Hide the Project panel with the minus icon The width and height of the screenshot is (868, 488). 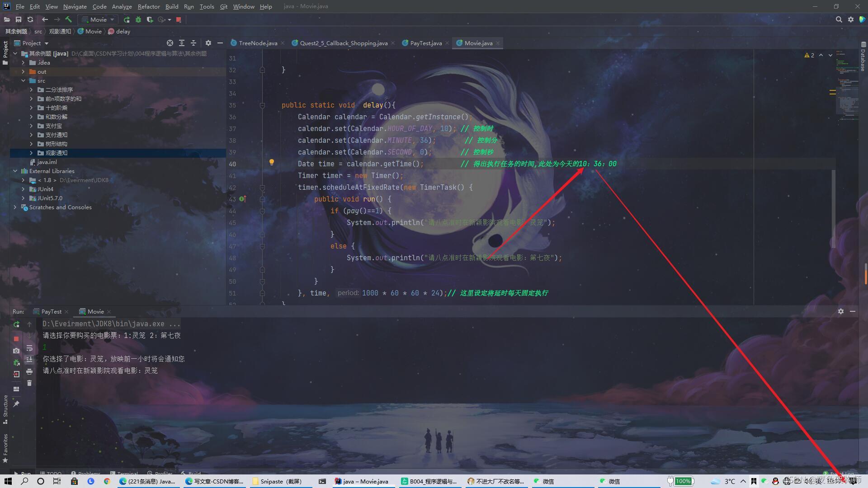pyautogui.click(x=220, y=43)
